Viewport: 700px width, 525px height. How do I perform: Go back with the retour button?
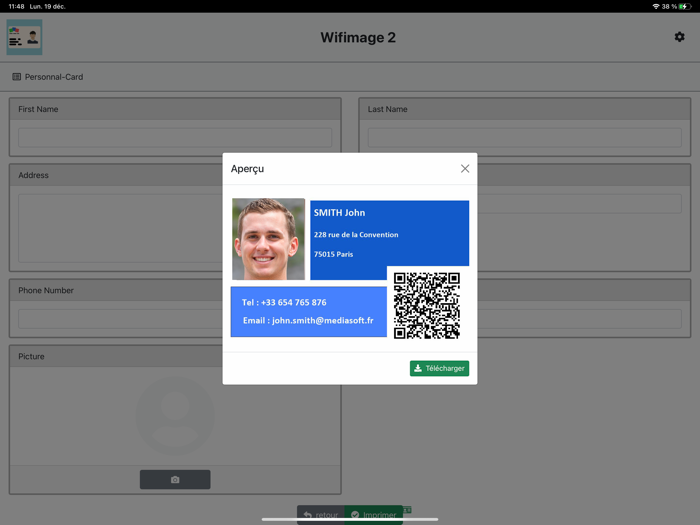321,515
